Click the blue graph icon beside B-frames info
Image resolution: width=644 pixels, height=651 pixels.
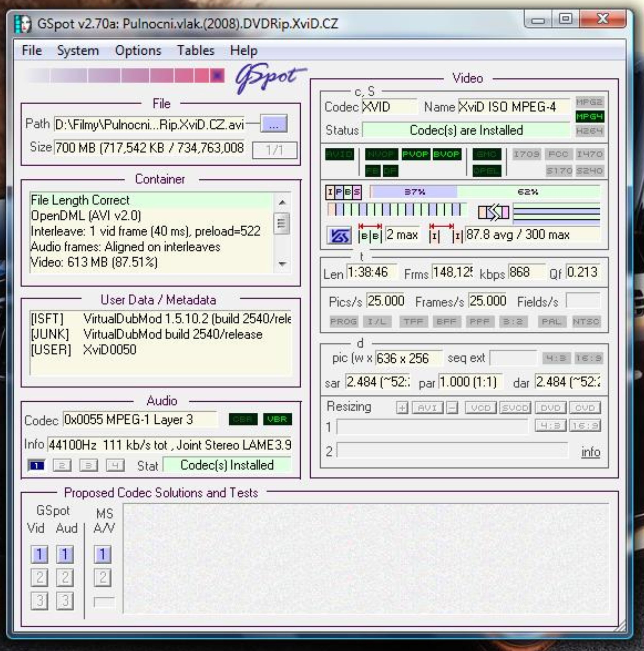pyautogui.click(x=339, y=235)
